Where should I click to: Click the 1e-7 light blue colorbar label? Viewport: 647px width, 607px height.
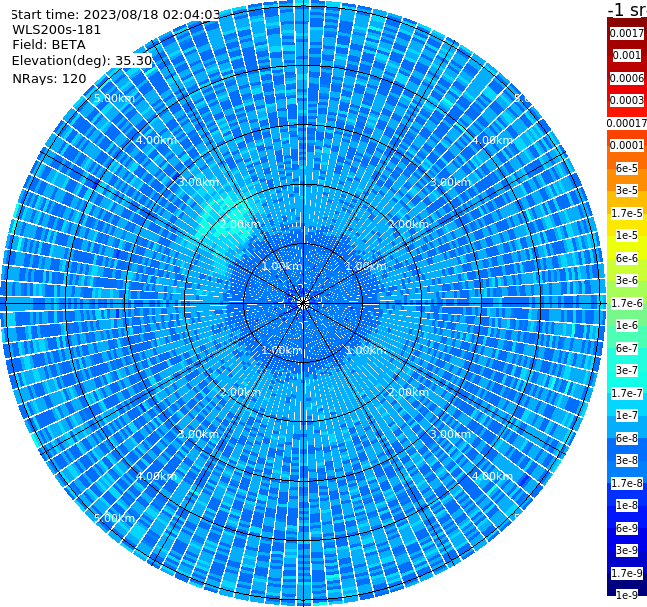pyautogui.click(x=627, y=416)
